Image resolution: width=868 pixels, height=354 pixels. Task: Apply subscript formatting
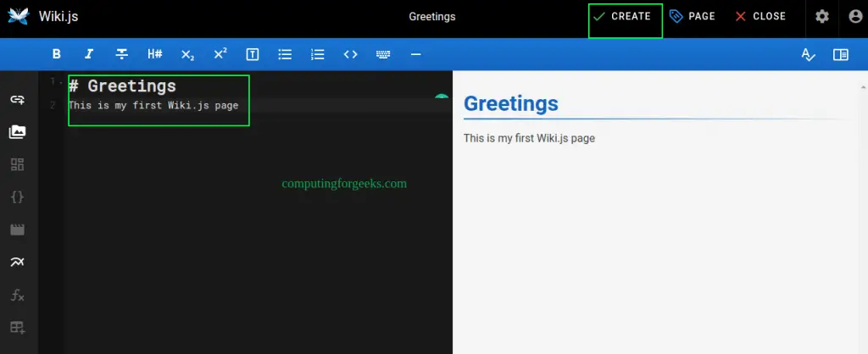point(187,54)
